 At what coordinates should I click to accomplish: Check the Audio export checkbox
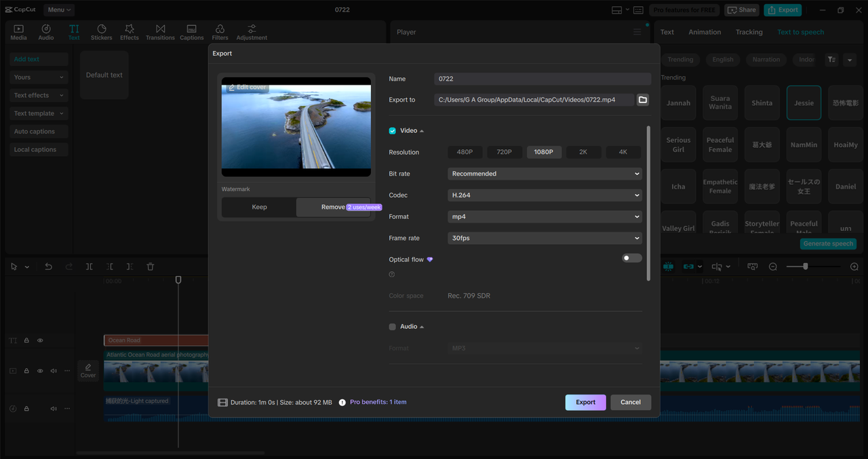tap(393, 327)
